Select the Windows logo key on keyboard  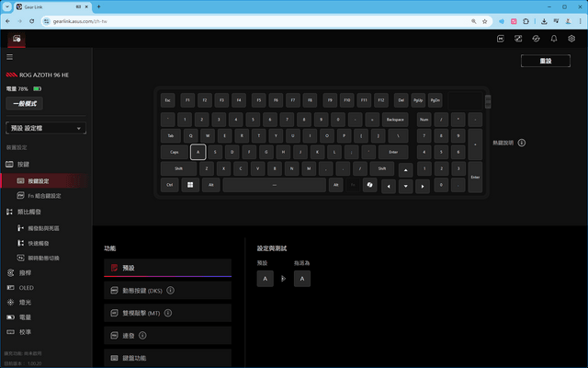coord(190,185)
